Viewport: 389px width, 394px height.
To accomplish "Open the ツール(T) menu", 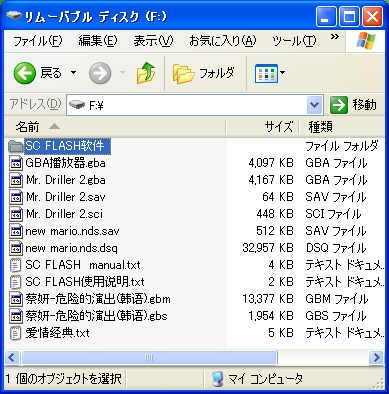I will tap(294, 41).
